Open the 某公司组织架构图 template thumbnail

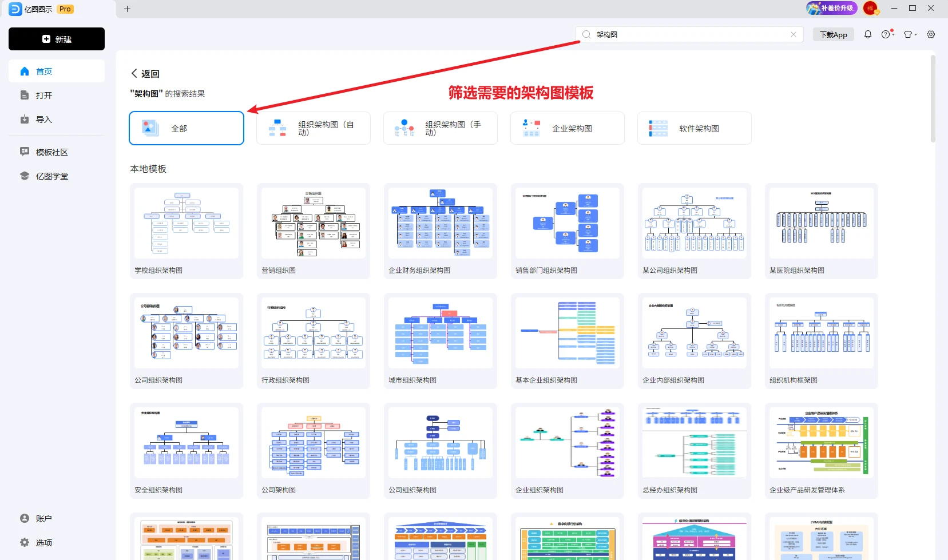(x=695, y=223)
